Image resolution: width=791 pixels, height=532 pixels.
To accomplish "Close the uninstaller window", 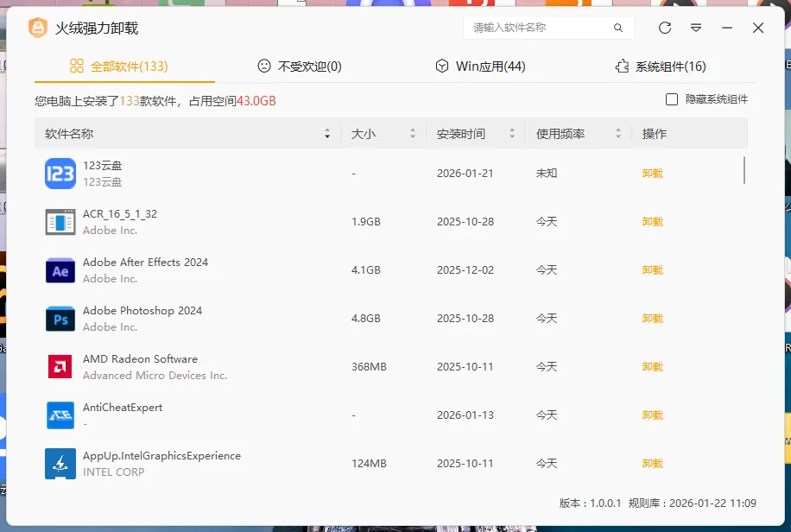I will (758, 28).
